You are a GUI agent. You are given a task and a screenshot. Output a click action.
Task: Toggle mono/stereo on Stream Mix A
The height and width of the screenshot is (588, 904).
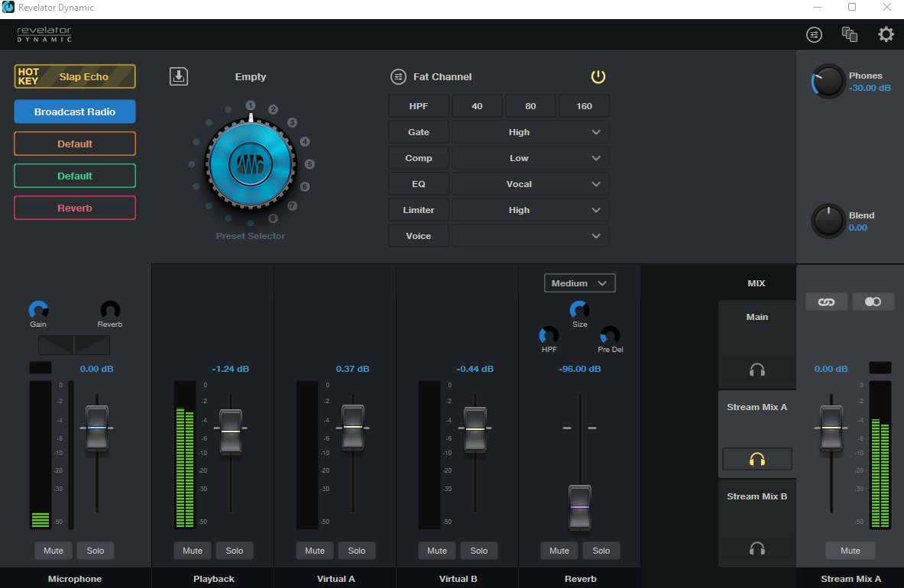(x=873, y=301)
